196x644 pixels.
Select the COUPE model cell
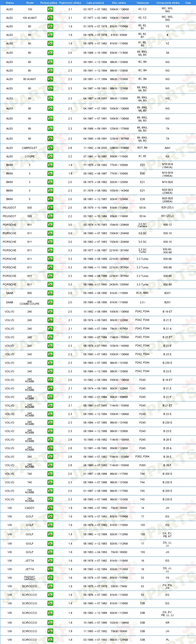[30, 156]
